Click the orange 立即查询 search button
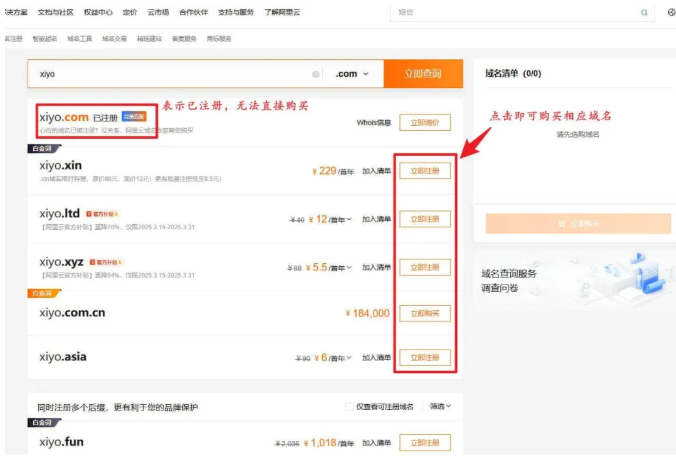Screen dimensions: 676x458 (x=424, y=74)
